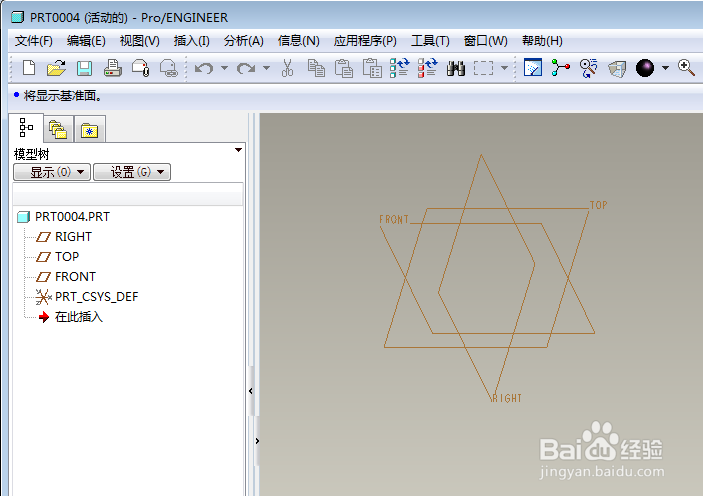Open the 文件(F) menu
This screenshot has height=496, width=703.
pos(34,41)
